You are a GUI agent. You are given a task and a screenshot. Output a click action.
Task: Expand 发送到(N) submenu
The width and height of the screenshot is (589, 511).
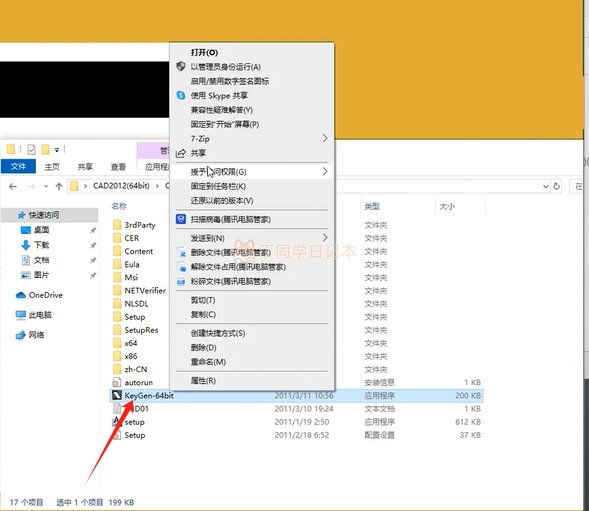pyautogui.click(x=325, y=237)
